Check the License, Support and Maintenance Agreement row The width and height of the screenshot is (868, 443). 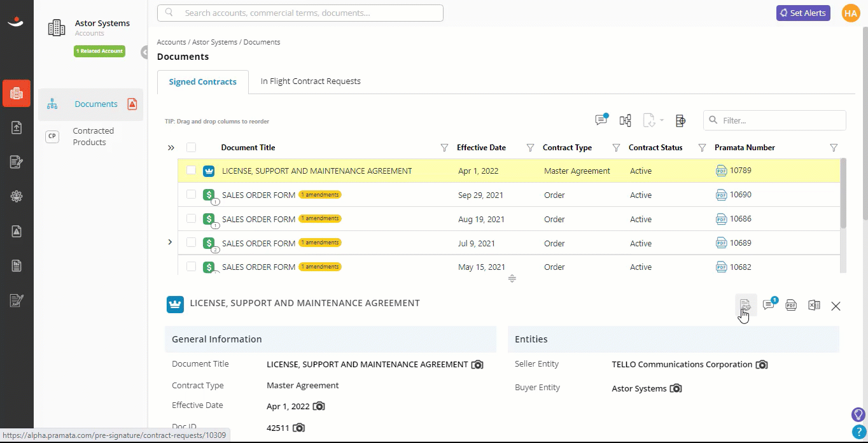tap(191, 171)
